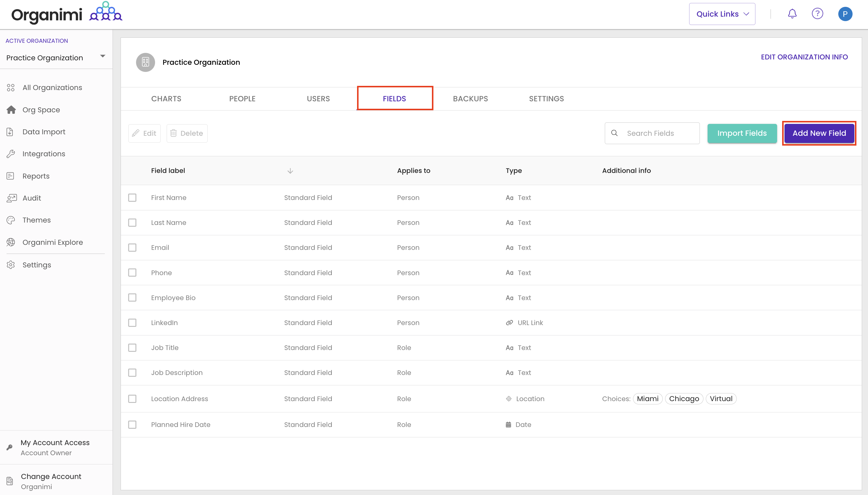Click the Practice Organization building avatar
The image size is (868, 495).
pos(146,62)
